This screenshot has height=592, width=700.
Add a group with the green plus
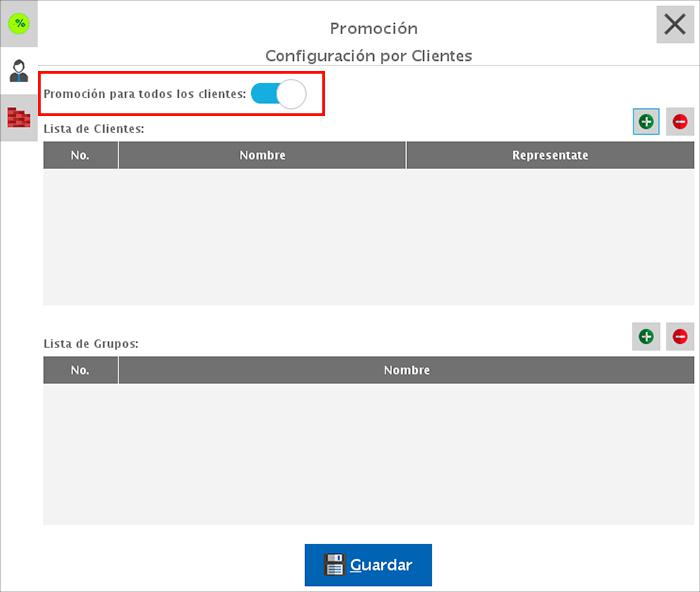tap(646, 337)
